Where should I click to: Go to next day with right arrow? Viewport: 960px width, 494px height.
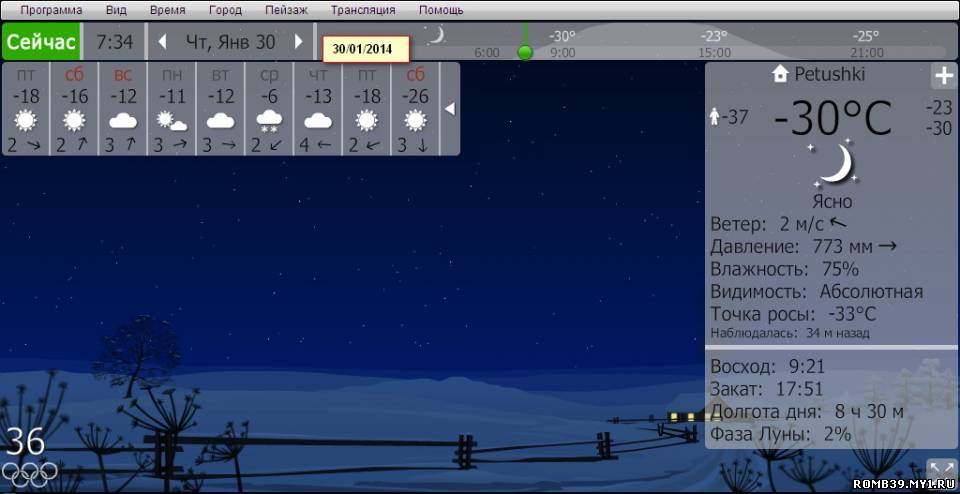(x=298, y=42)
